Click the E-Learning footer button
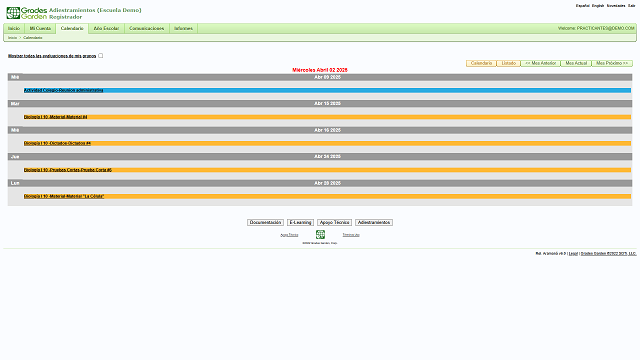 coord(300,222)
